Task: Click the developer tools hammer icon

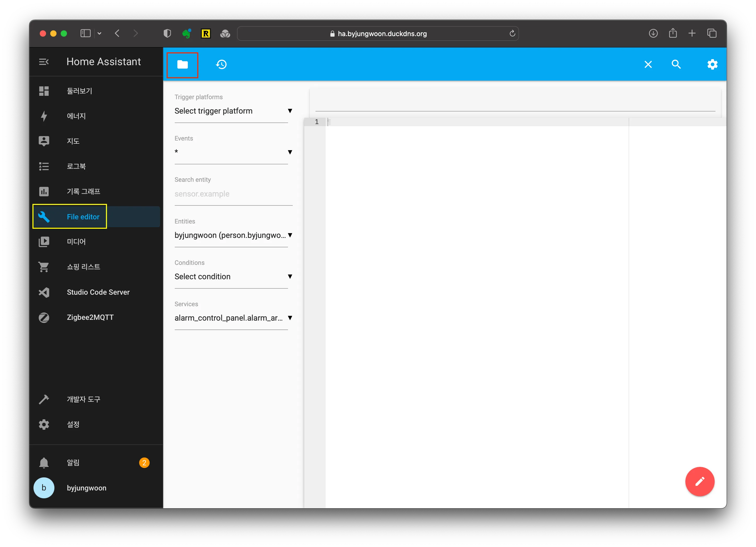Action: pyautogui.click(x=44, y=399)
